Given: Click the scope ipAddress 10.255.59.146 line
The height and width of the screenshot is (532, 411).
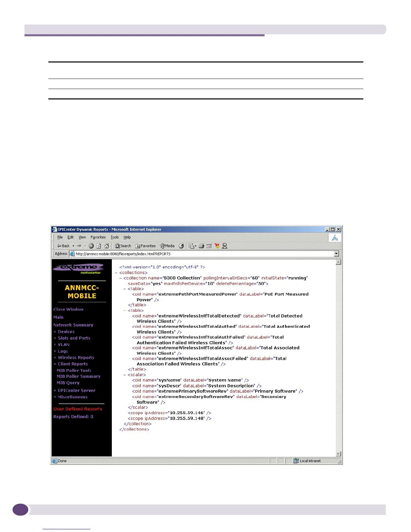Looking at the screenshot, I should click(169, 413).
